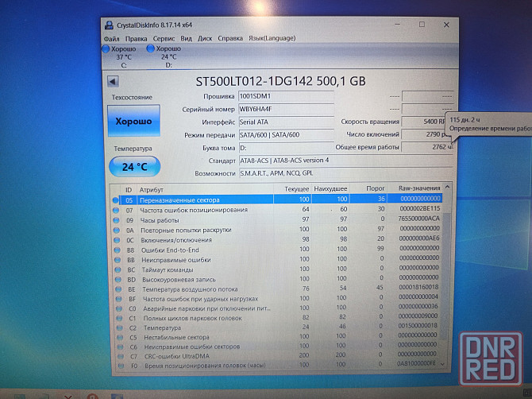Click the Буква тома D: field
Screen dimensions: 532x399
point(286,148)
